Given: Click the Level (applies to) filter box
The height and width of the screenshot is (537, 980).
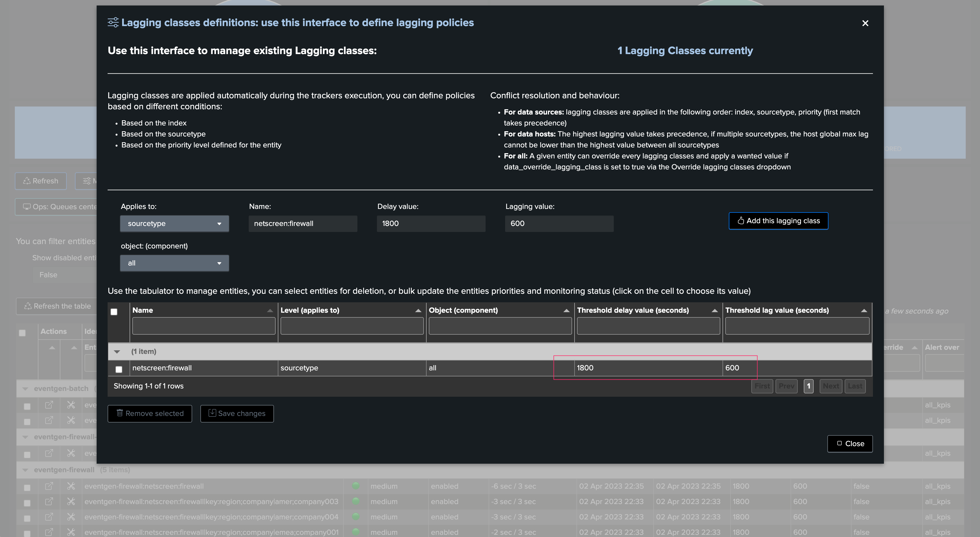Looking at the screenshot, I should tap(352, 326).
